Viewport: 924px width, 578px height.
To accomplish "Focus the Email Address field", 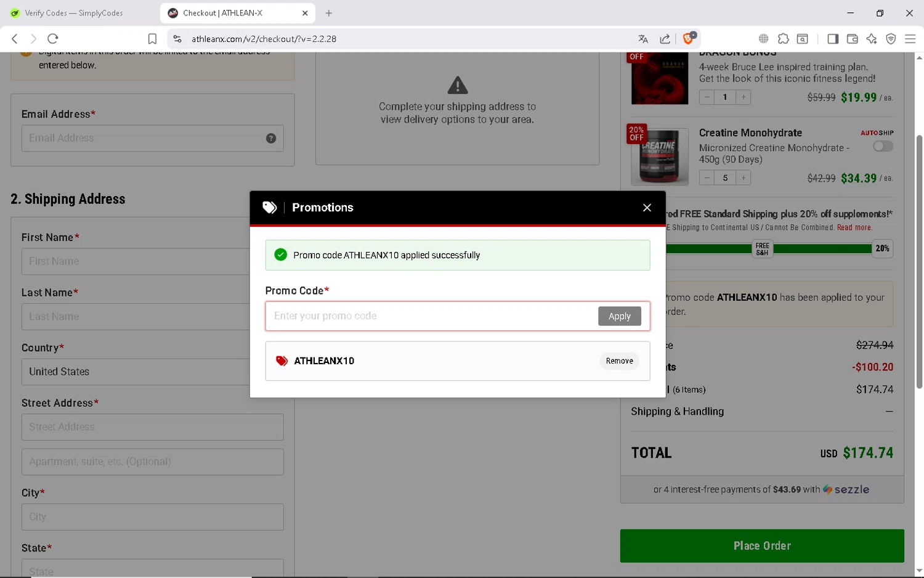I will coord(153,139).
